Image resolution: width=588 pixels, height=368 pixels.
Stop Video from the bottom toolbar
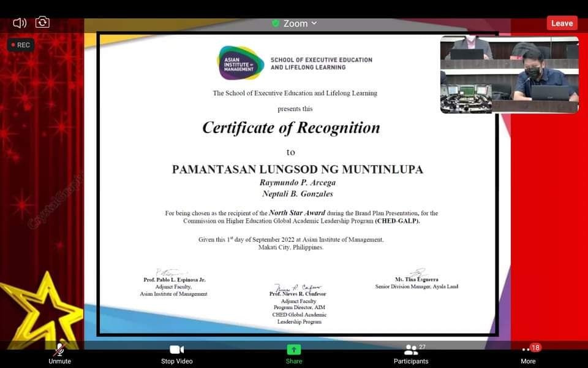click(x=176, y=354)
